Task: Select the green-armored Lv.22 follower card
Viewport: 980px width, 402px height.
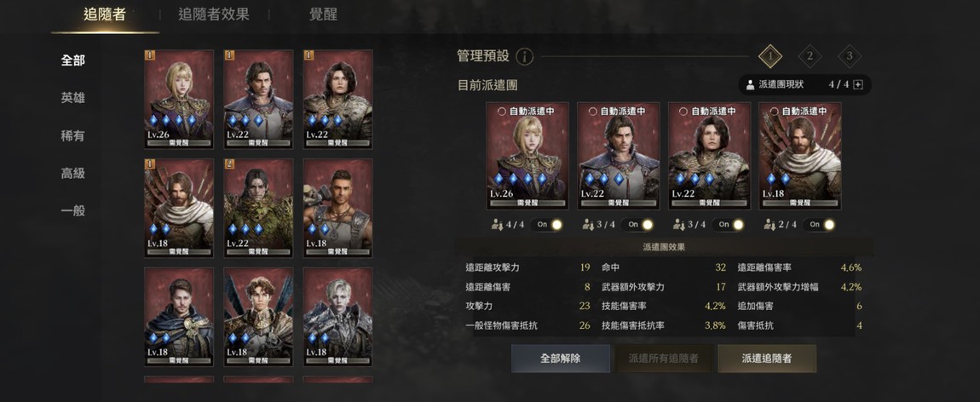Action: click(x=258, y=208)
